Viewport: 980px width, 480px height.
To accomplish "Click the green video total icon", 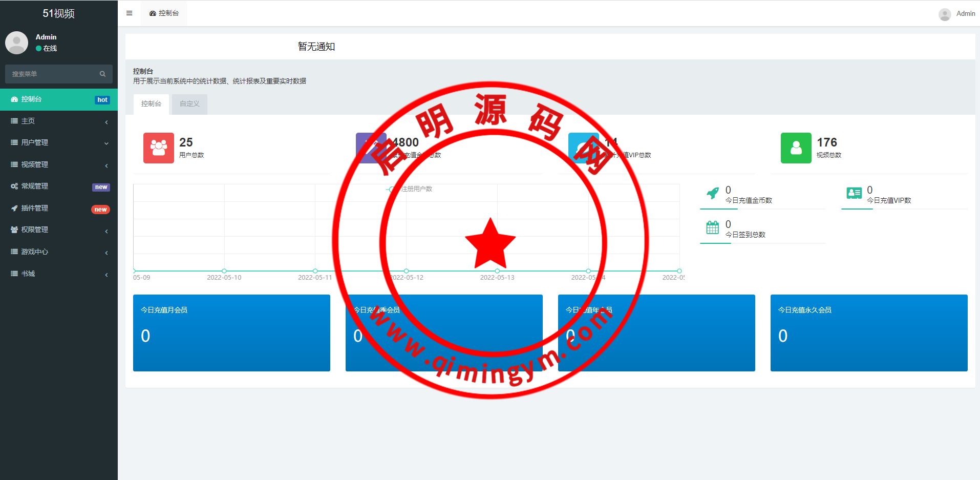I will [x=796, y=148].
